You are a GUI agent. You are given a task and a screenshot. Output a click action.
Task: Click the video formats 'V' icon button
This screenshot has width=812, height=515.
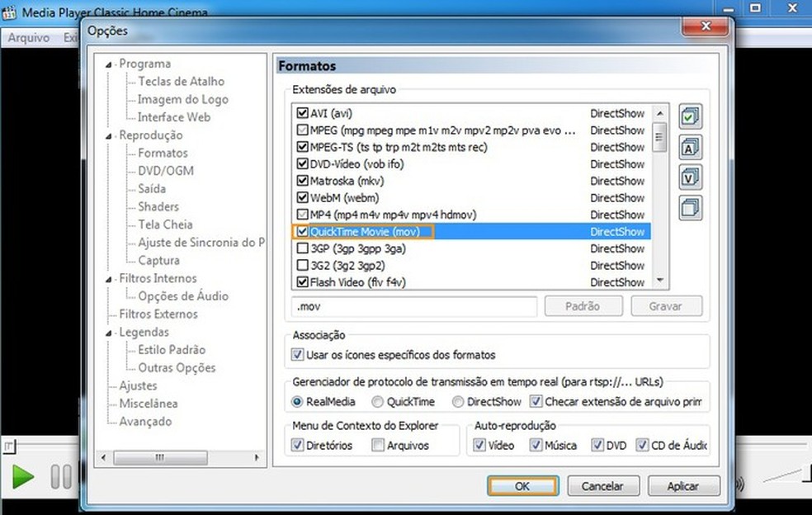tap(691, 177)
